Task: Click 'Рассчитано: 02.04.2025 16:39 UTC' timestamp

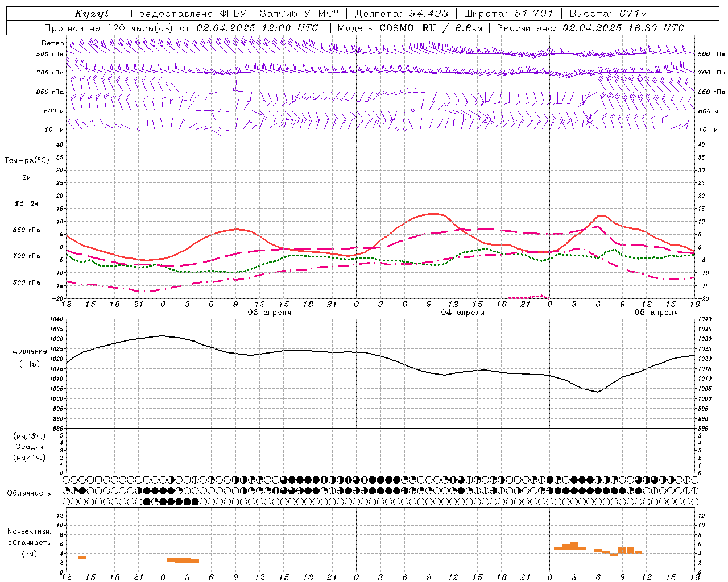Action: 590,28
